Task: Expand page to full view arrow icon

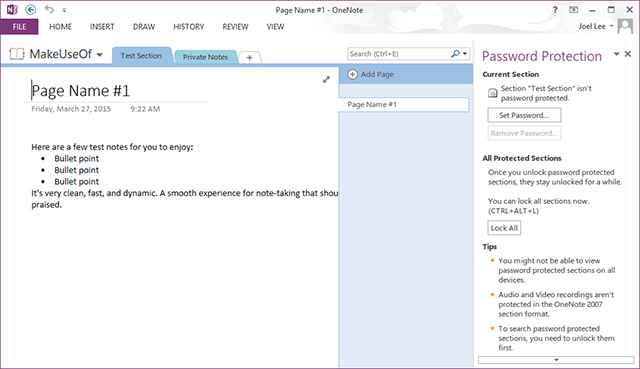Action: click(326, 80)
